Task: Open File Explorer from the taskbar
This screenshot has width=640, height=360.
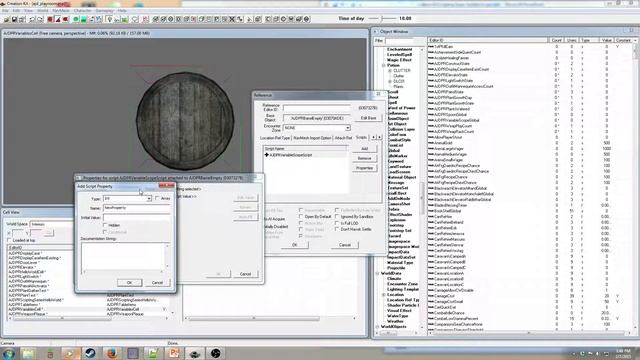Action: pyautogui.click(x=28, y=353)
